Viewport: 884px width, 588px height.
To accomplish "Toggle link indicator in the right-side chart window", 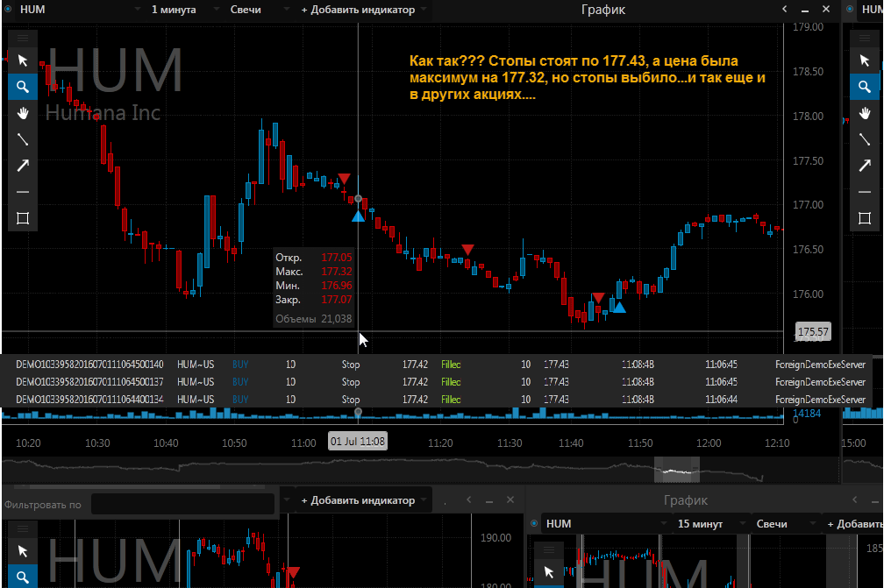I will pos(850,9).
